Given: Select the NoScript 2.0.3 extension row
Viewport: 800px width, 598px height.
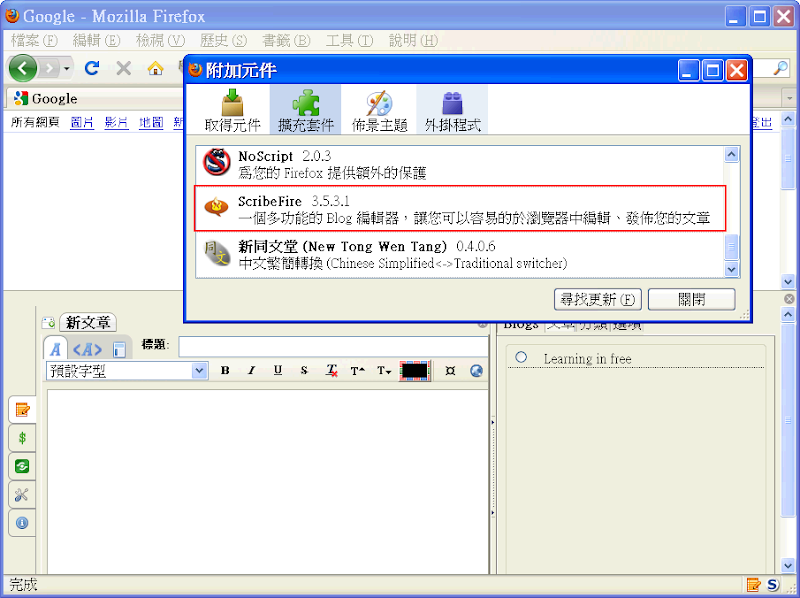Looking at the screenshot, I should point(460,164).
